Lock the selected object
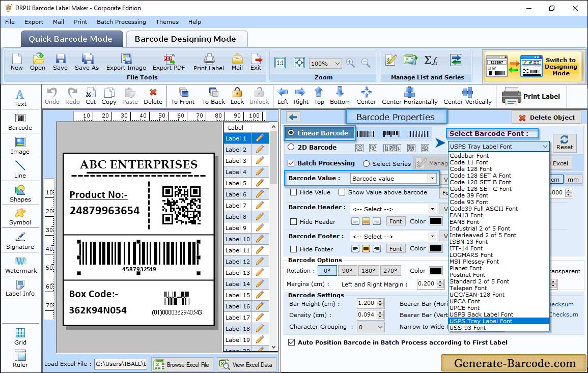This screenshot has height=373, width=588. (x=237, y=96)
